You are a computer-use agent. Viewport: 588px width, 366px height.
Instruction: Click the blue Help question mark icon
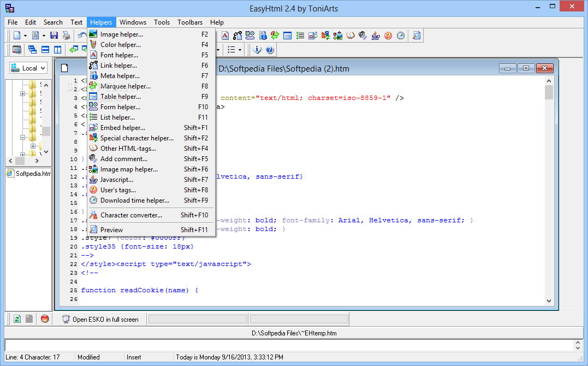(x=270, y=50)
